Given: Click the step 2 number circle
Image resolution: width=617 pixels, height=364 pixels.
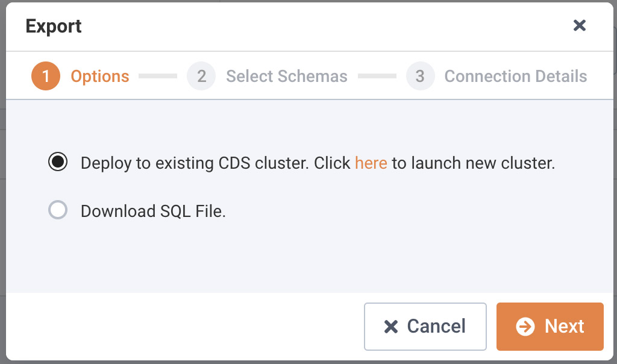Looking at the screenshot, I should click(x=201, y=77).
